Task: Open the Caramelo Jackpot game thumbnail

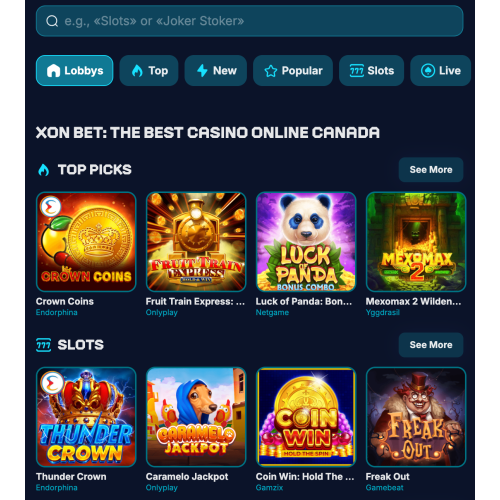Action: click(196, 417)
